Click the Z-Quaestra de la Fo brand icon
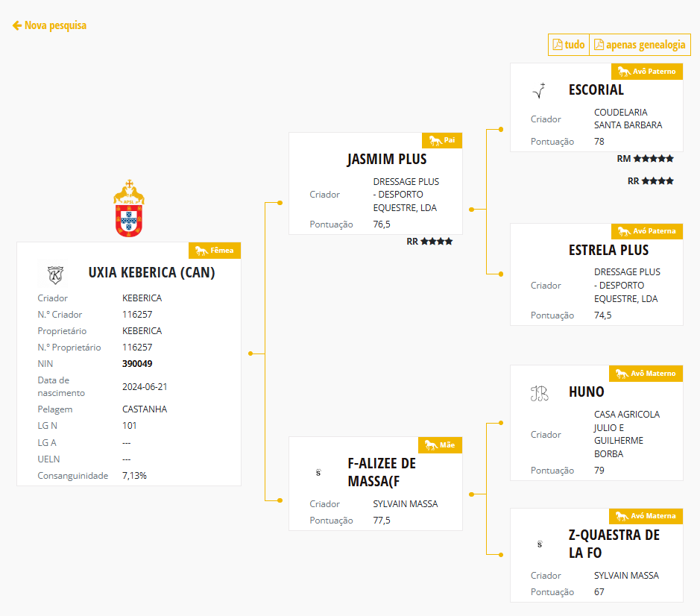The height and width of the screenshot is (616, 700). click(539, 544)
